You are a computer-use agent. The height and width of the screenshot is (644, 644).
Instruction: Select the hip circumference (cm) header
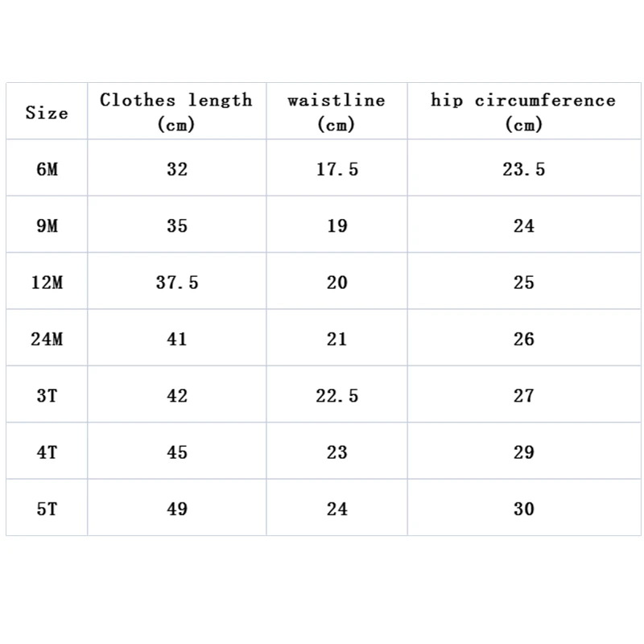point(523,112)
